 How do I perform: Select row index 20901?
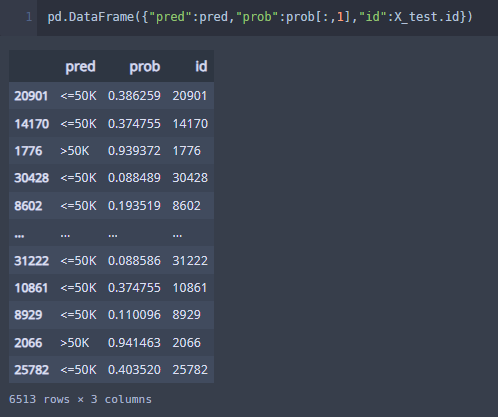31,96
